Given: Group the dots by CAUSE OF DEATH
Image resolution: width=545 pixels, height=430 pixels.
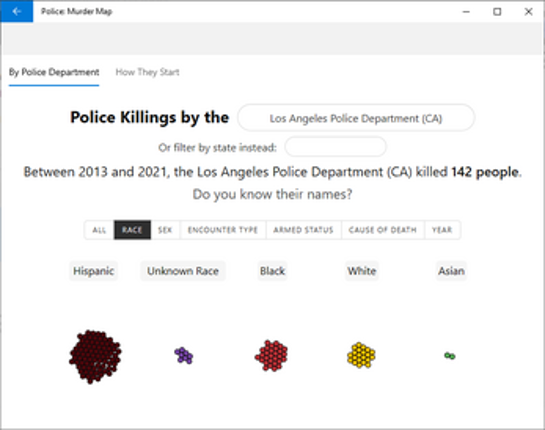Looking at the screenshot, I should (x=383, y=230).
